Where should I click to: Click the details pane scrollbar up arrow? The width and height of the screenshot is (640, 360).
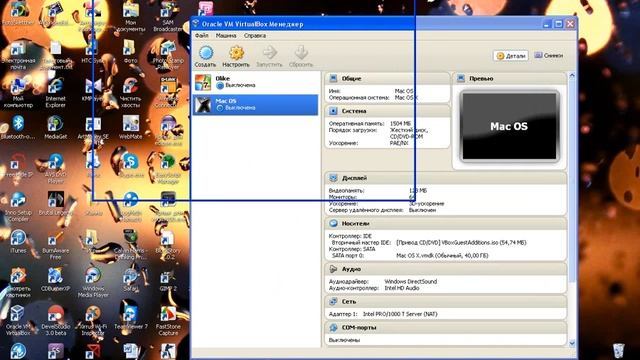572,76
